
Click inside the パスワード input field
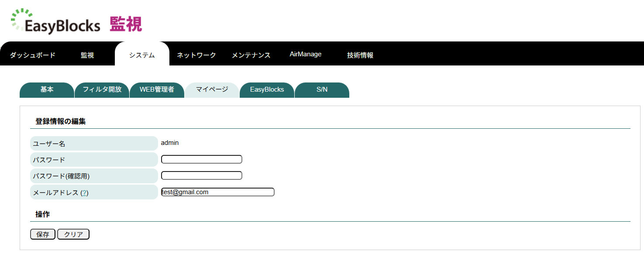coord(201,159)
